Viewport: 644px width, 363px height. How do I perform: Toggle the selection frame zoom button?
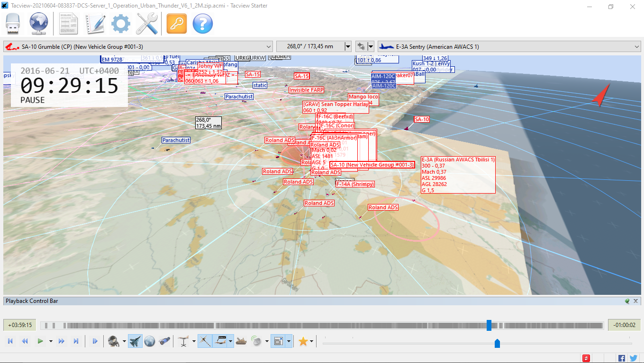point(278,341)
